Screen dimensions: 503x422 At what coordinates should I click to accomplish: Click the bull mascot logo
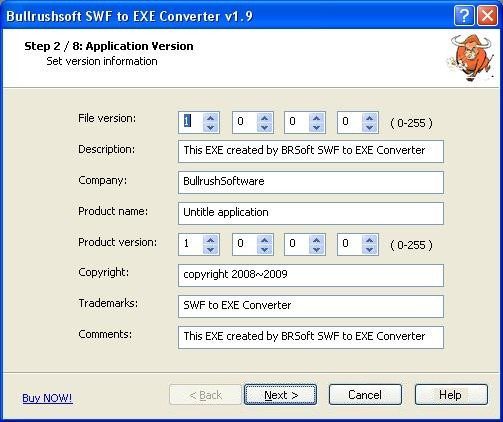tap(471, 58)
